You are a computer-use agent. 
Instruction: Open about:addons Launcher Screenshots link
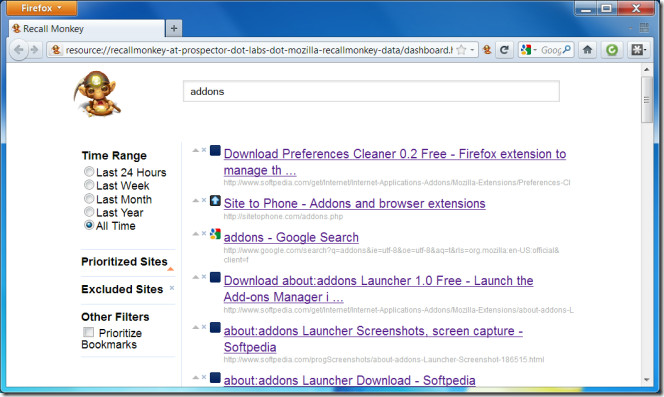373,339
